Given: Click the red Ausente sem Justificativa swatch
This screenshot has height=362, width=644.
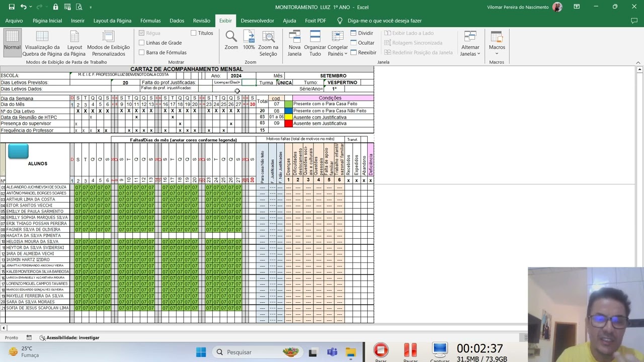Looking at the screenshot, I should coord(288,123).
